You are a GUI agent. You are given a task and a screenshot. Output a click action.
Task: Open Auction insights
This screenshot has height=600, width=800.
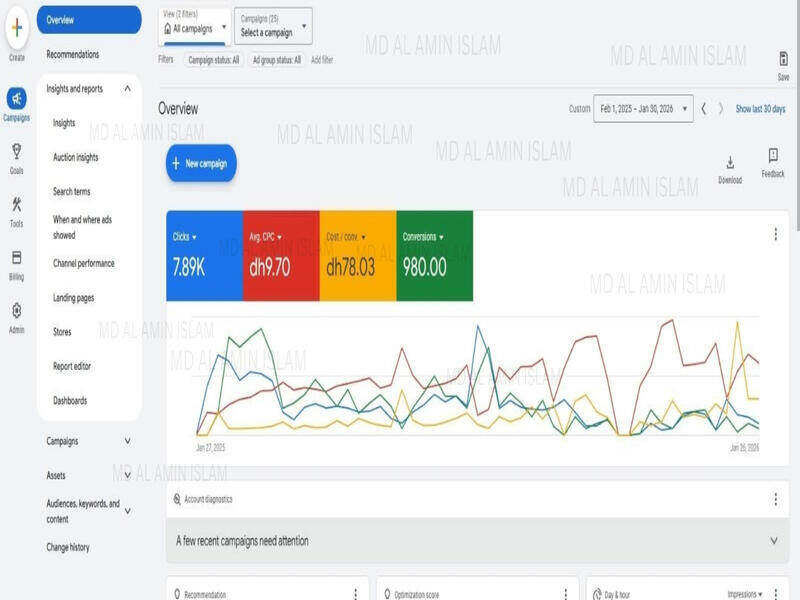tap(76, 157)
